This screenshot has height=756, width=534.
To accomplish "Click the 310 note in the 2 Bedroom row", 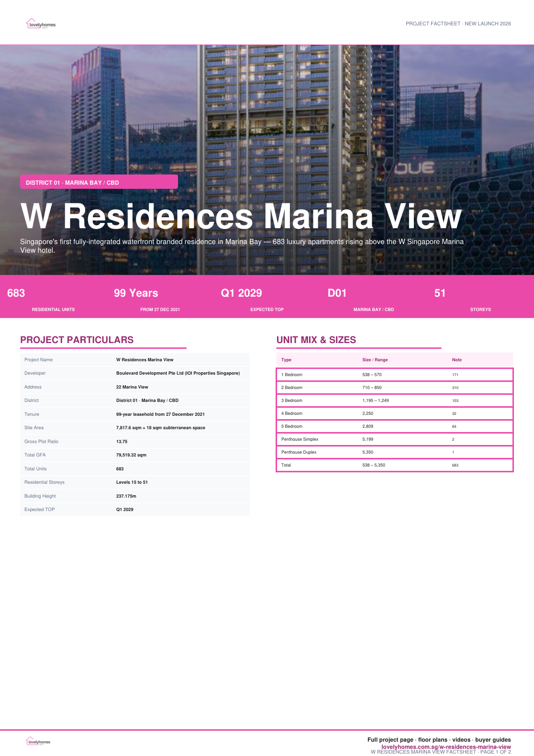I will 455,388.
